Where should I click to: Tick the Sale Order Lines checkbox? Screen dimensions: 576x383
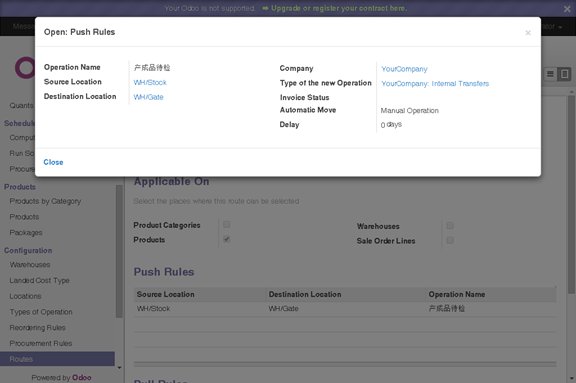(450, 240)
